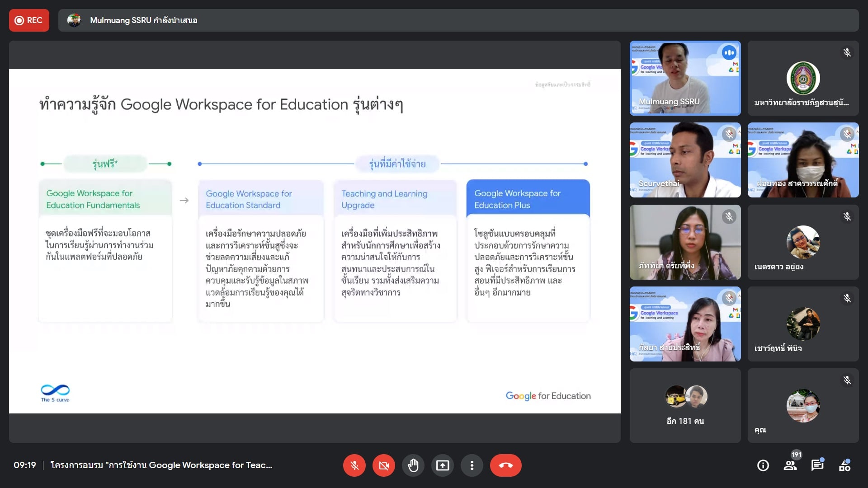Raise hand in the meeting

pyautogui.click(x=413, y=465)
